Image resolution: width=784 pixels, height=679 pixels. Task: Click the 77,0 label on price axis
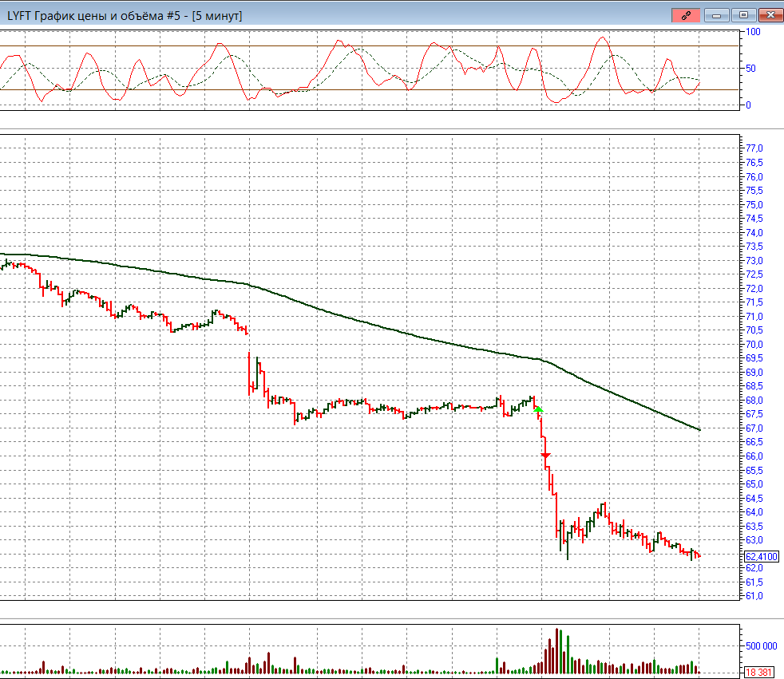pyautogui.click(x=754, y=148)
